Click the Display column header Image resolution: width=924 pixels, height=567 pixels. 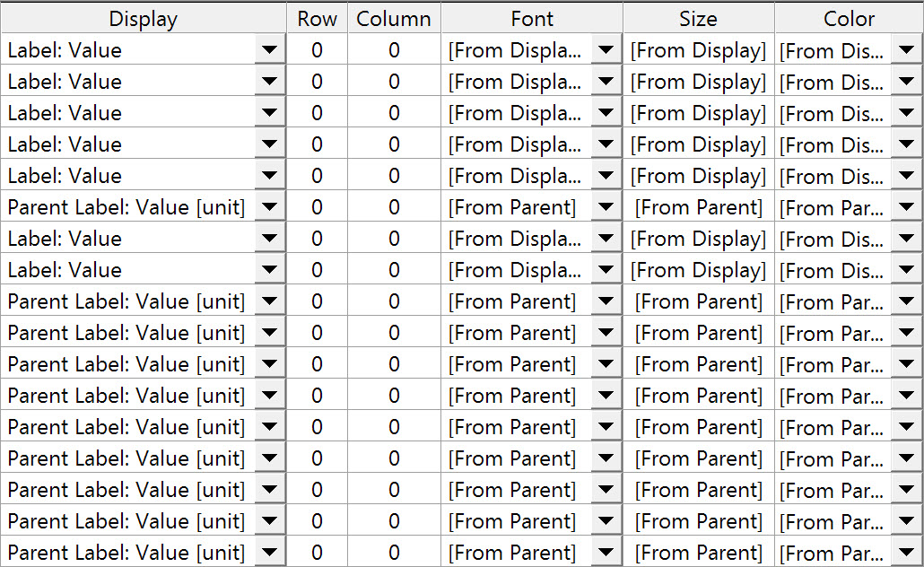click(x=144, y=19)
